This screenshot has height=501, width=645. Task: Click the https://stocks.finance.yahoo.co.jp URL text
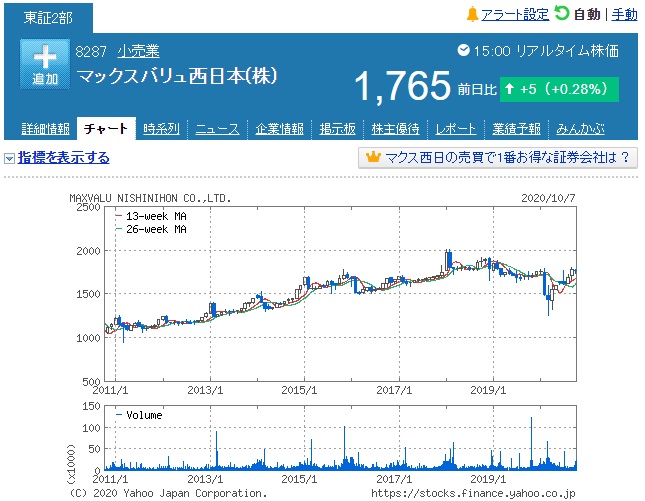[473, 493]
